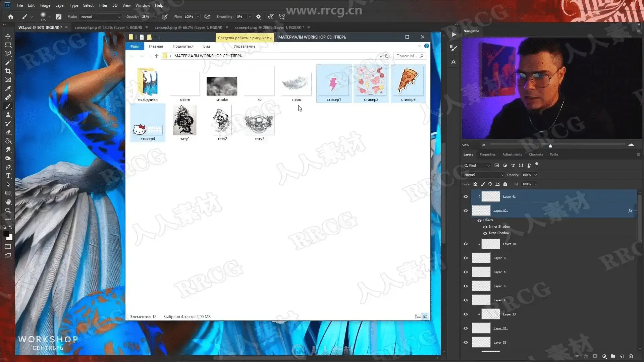The height and width of the screenshot is (362, 644).
Task: Delete layer using trash icon
Action: [631, 356]
